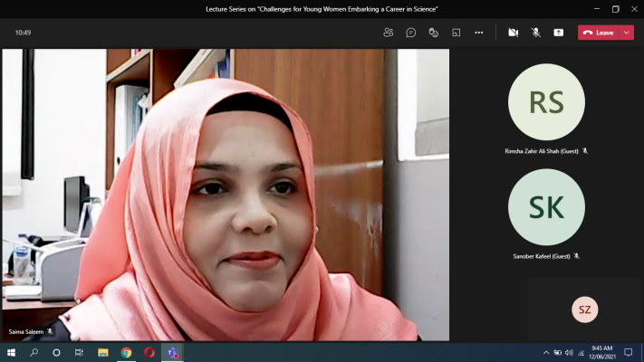Screen dimensions: 644x362
Task: Open the Windows Start menu
Action: pyautogui.click(x=11, y=352)
